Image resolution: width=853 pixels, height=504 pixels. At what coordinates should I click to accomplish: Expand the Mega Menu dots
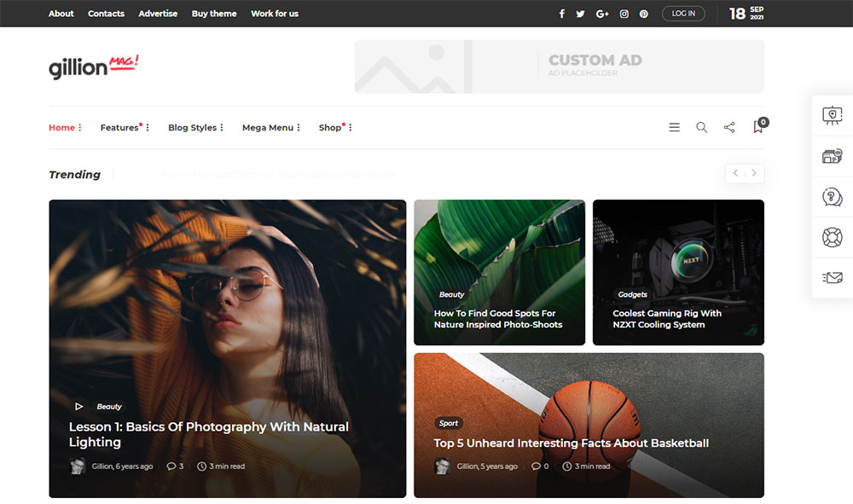(299, 127)
